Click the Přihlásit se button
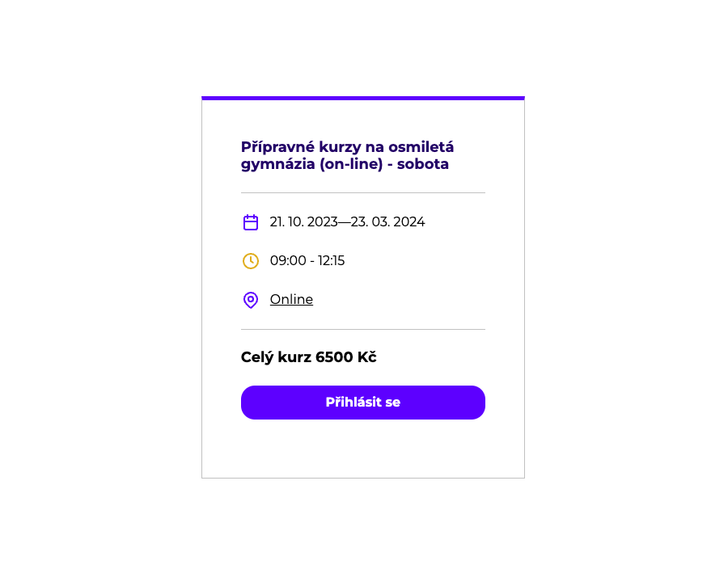The width and height of the screenshot is (728, 582). [363, 403]
